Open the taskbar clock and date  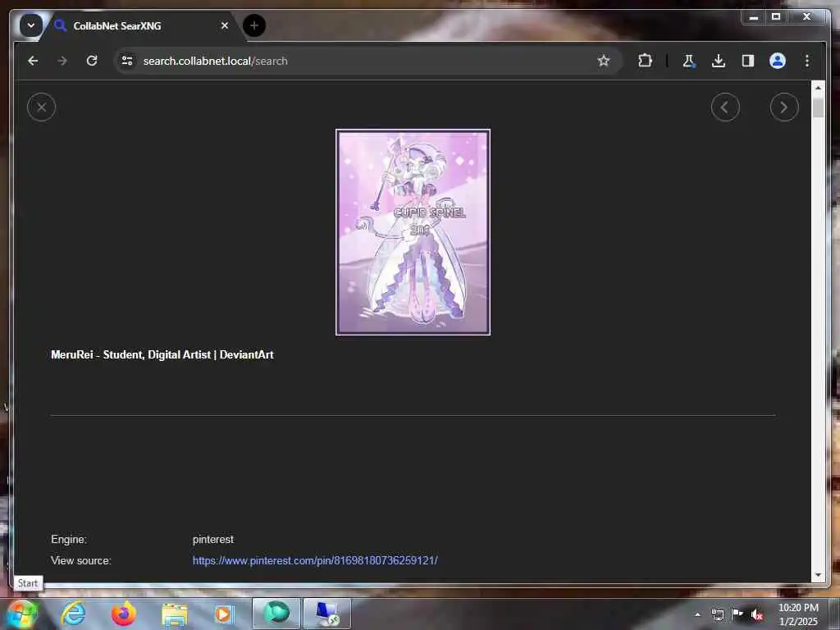[x=798, y=614]
